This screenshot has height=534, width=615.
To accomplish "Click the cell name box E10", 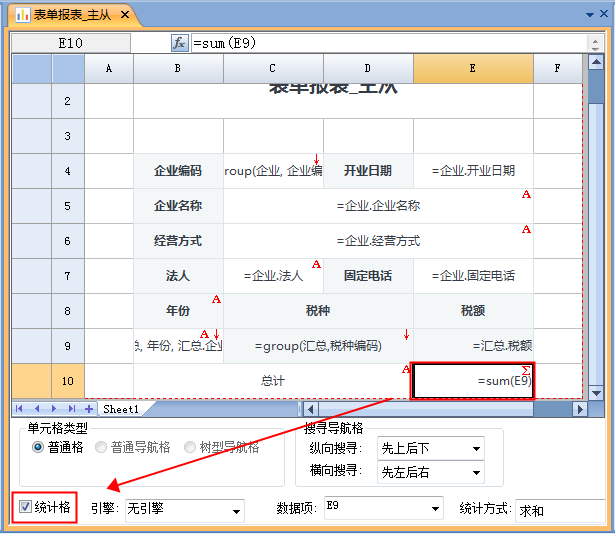I will [71, 43].
